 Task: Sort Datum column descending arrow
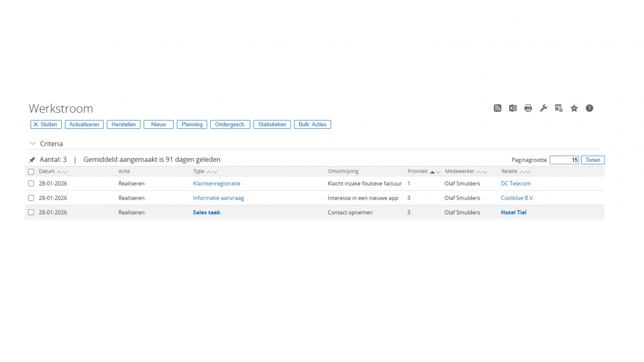coord(65,172)
